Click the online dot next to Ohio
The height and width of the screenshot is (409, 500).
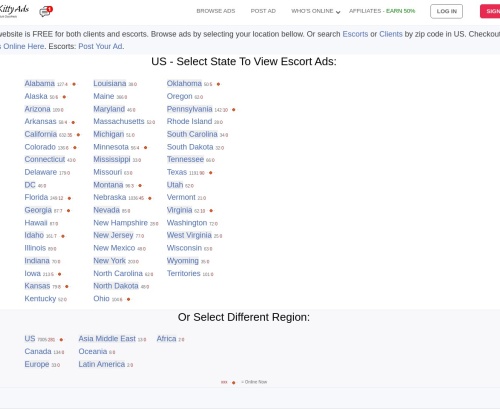click(x=128, y=299)
